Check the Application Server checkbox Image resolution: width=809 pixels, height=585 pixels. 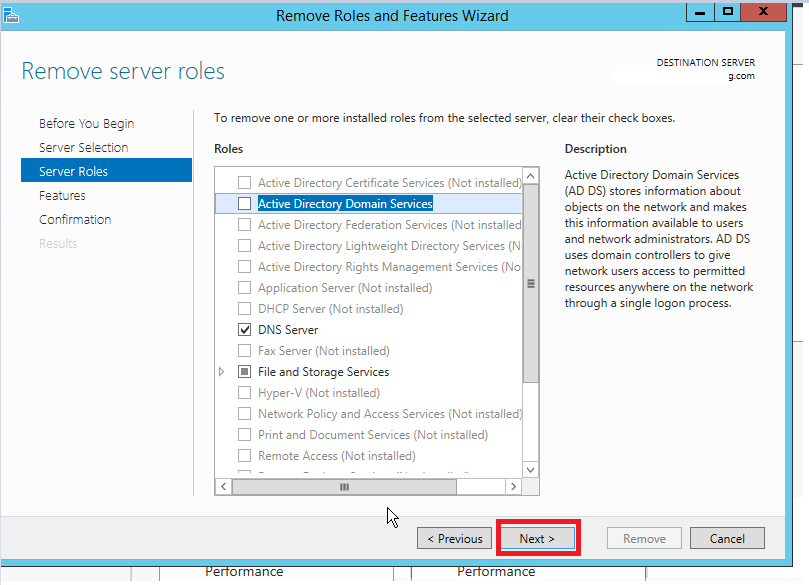click(243, 287)
